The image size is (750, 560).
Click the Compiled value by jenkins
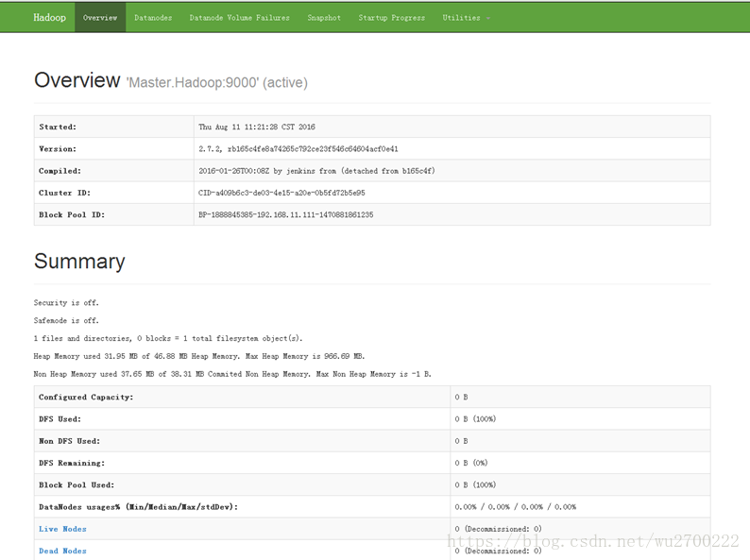pos(316,171)
